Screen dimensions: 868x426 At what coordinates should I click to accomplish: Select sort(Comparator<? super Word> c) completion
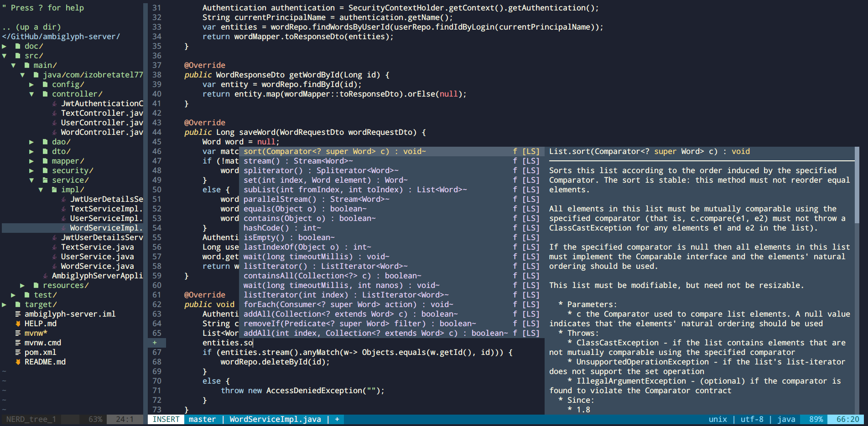tap(392, 151)
